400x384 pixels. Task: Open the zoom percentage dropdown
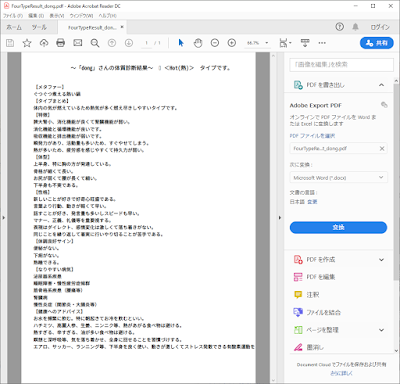[266, 43]
